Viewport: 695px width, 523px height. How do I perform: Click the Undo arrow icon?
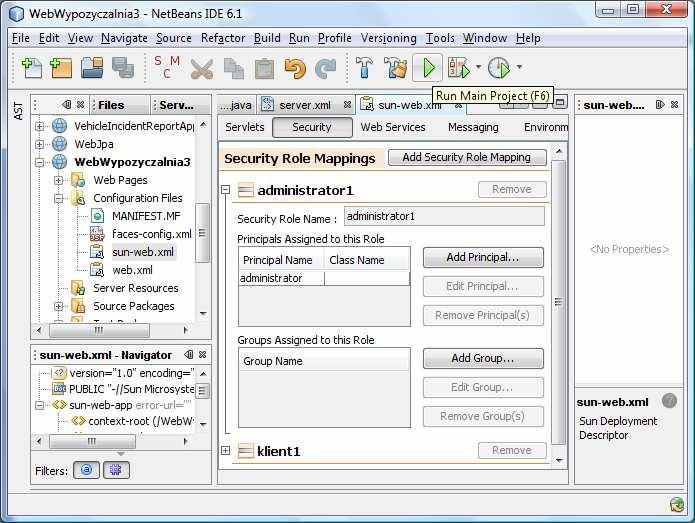click(x=295, y=69)
